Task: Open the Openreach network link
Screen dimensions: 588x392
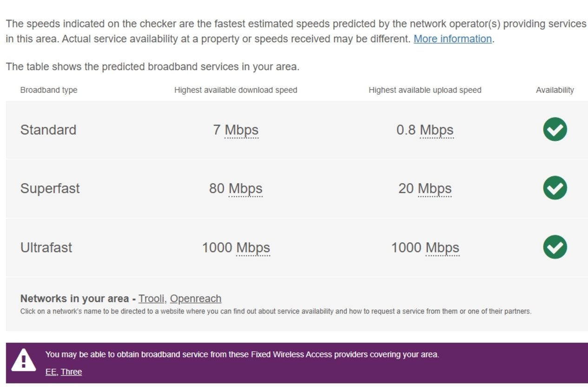Action: click(x=196, y=299)
